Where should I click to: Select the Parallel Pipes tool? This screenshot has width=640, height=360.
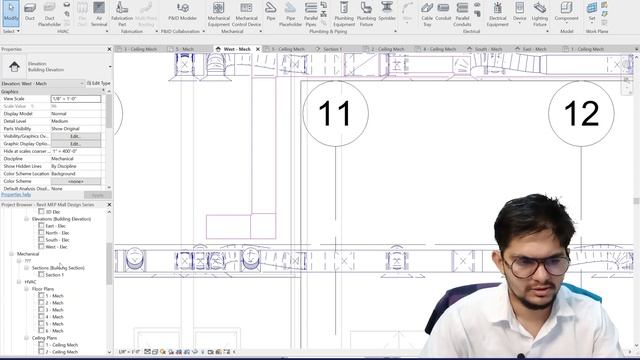pyautogui.click(x=311, y=14)
